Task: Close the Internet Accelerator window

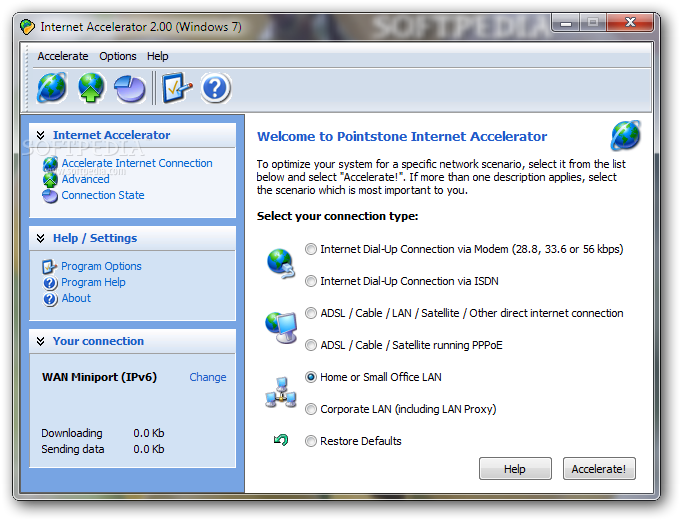Action: click(630, 23)
